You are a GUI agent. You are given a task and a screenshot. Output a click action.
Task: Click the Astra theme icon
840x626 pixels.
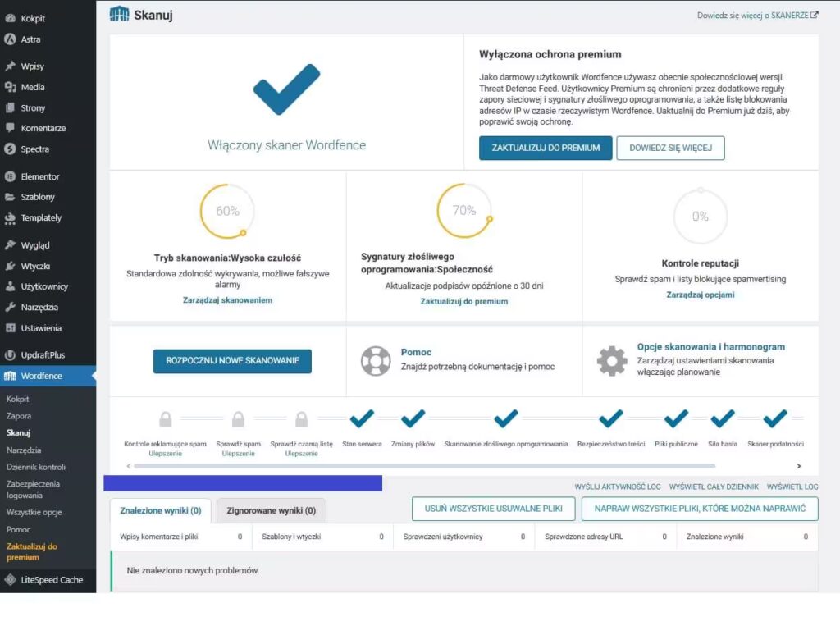tap(10, 39)
